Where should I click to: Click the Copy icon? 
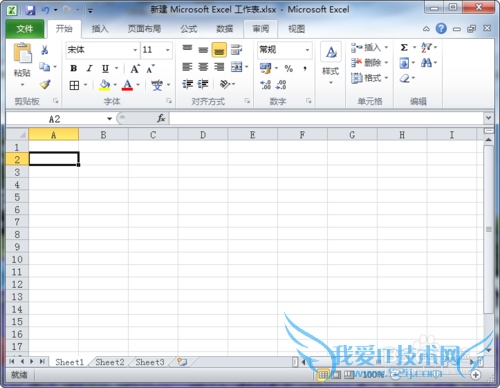click(45, 67)
